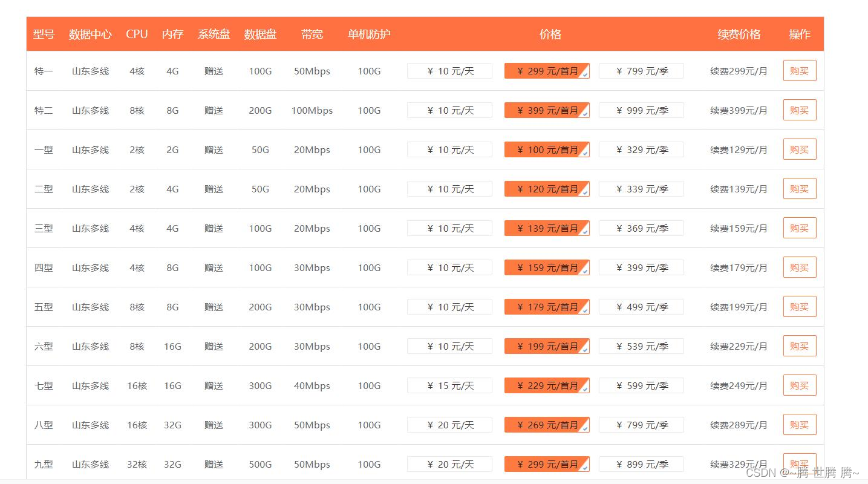Click 购买 for the 六型 row
This screenshot has height=484, width=868.
point(800,346)
